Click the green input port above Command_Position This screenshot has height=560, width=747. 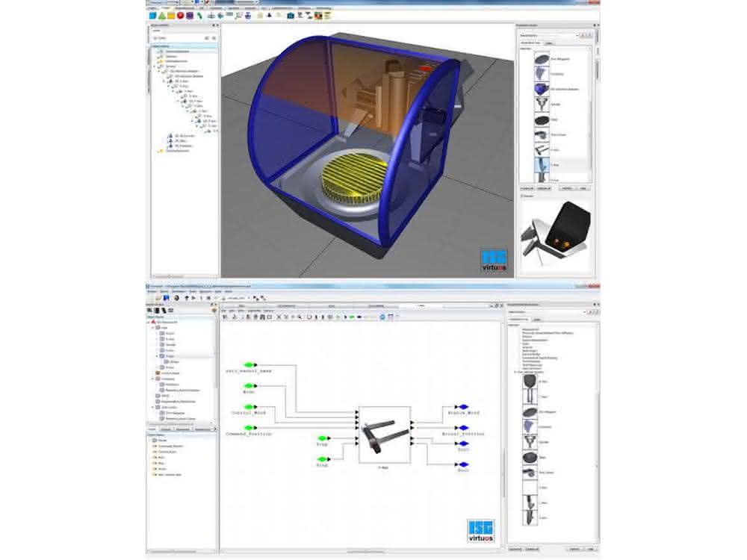[x=250, y=428]
